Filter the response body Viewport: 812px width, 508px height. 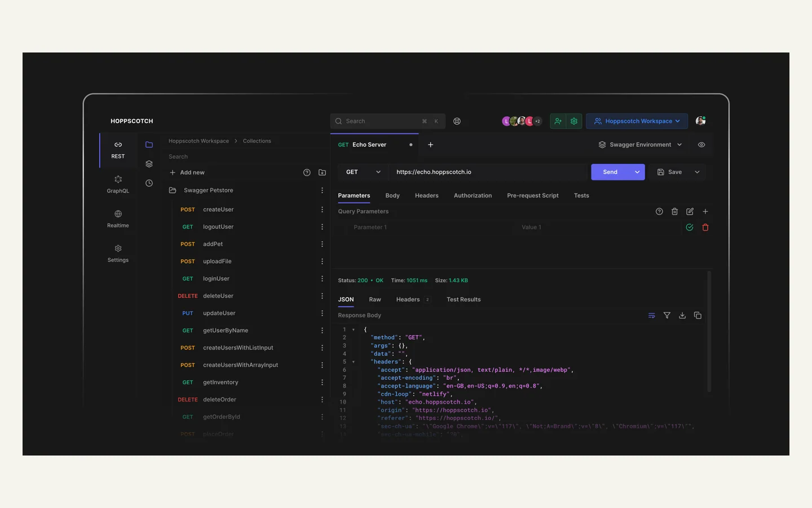coord(667,316)
